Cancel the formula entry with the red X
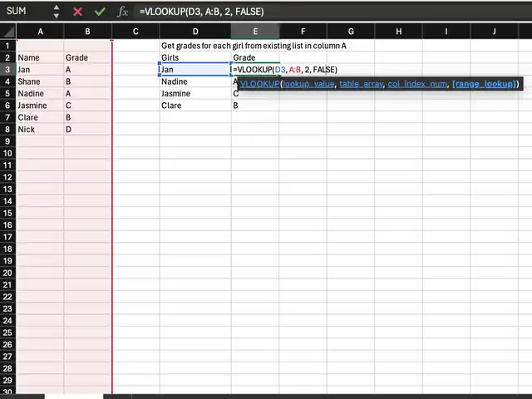Image resolution: width=532 pixels, height=399 pixels. click(77, 12)
